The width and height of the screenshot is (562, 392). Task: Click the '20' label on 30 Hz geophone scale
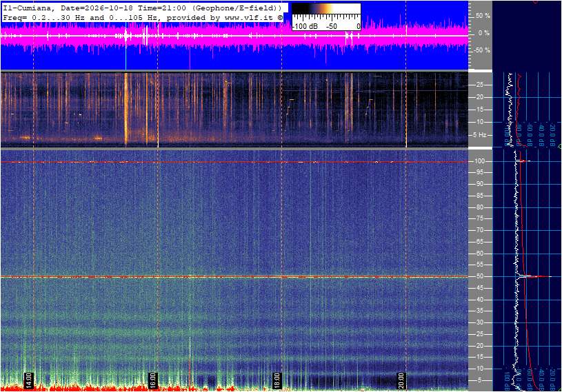[479, 97]
